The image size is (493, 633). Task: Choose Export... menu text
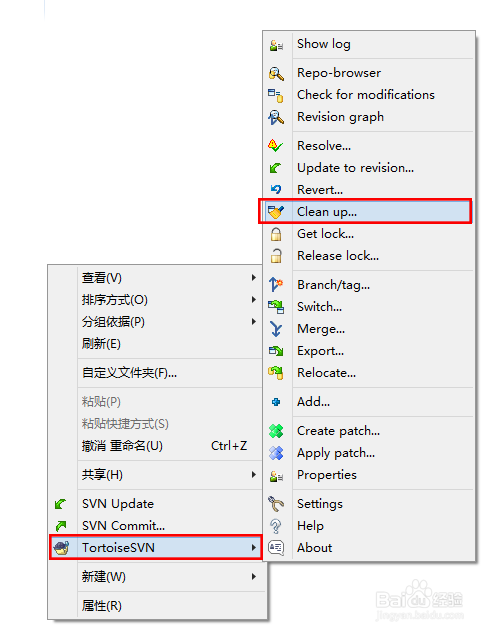click(321, 351)
